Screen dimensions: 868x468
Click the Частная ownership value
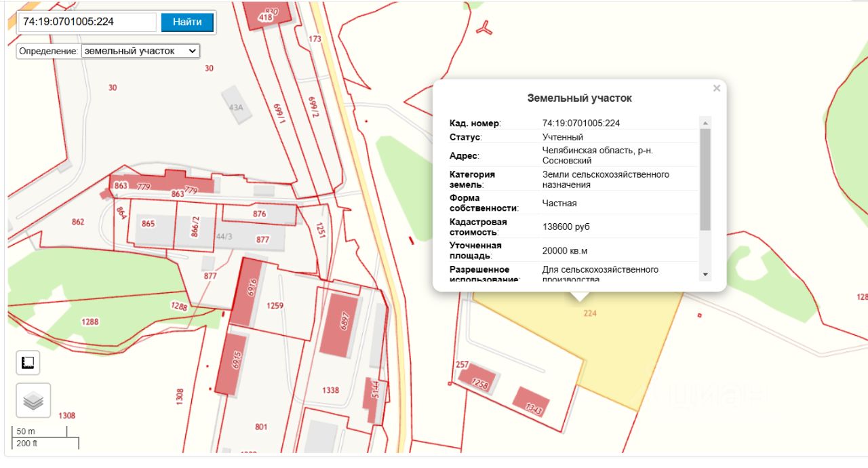coord(559,203)
